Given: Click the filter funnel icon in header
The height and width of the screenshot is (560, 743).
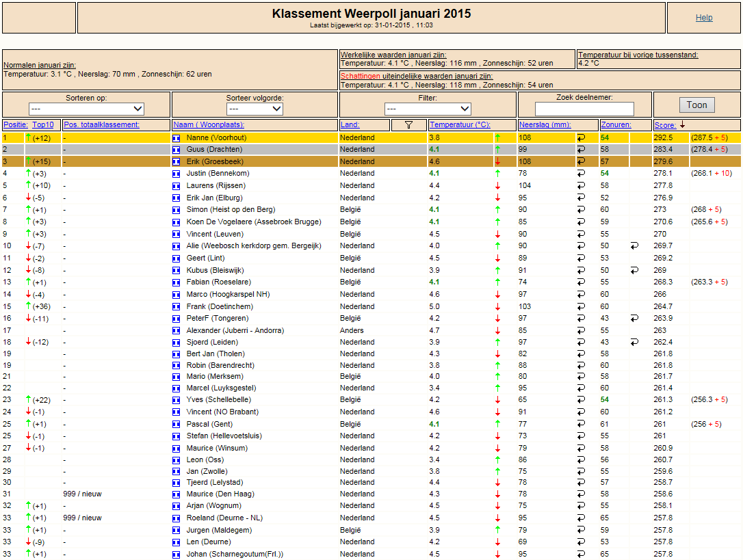Looking at the screenshot, I should pyautogui.click(x=408, y=124).
